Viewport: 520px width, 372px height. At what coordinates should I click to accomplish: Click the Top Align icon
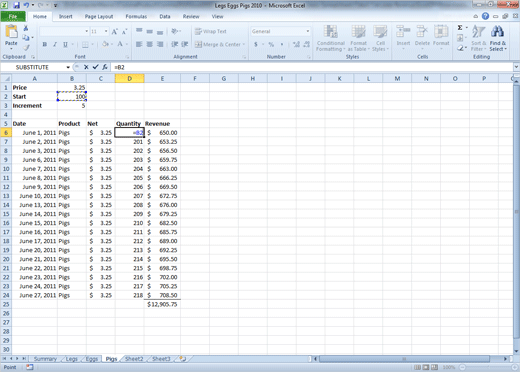click(139, 31)
